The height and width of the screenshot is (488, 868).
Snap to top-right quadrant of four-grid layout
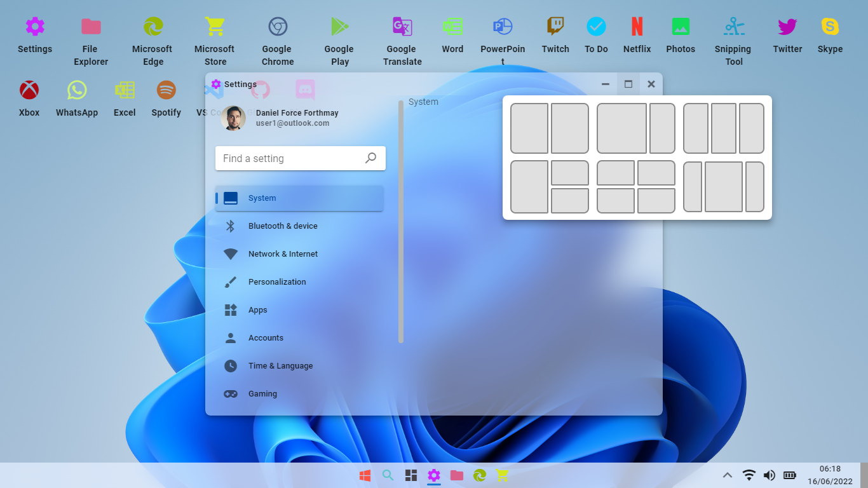click(x=656, y=173)
